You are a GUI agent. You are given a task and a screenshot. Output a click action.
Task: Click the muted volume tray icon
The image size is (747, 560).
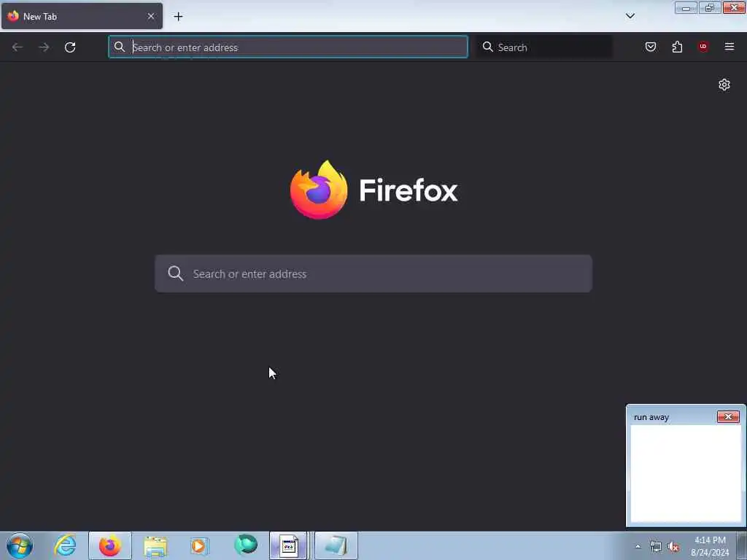pyautogui.click(x=673, y=547)
